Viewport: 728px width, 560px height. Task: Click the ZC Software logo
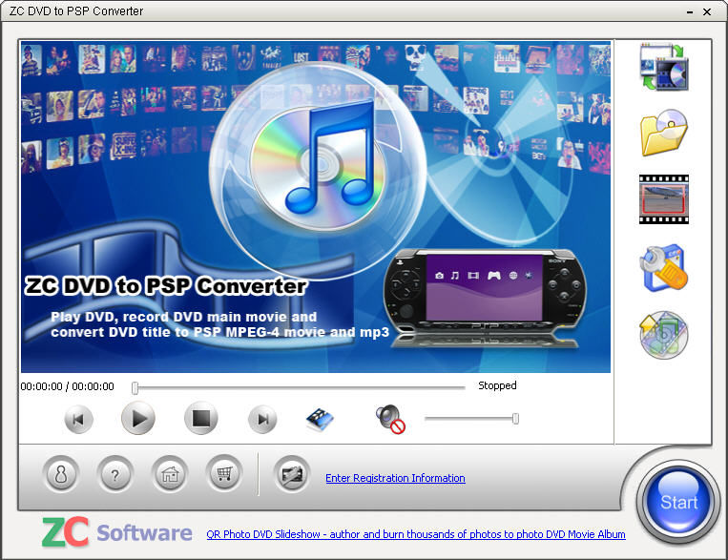[x=116, y=531]
